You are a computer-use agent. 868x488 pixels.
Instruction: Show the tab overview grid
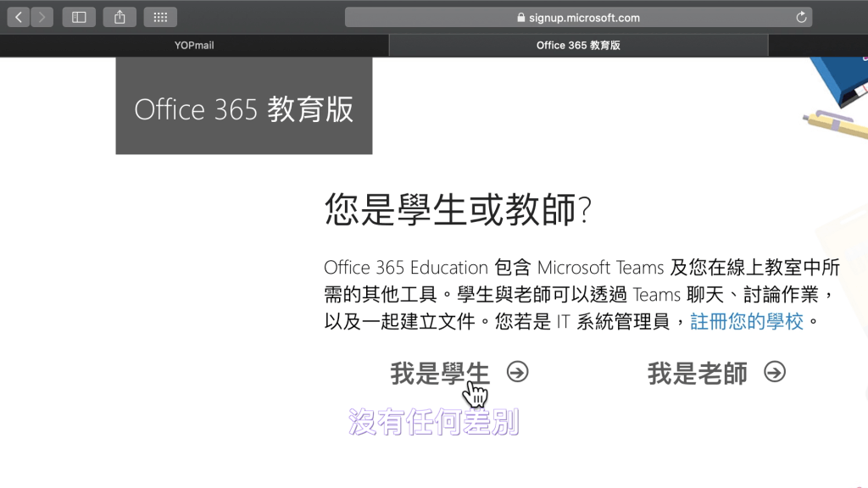click(160, 17)
